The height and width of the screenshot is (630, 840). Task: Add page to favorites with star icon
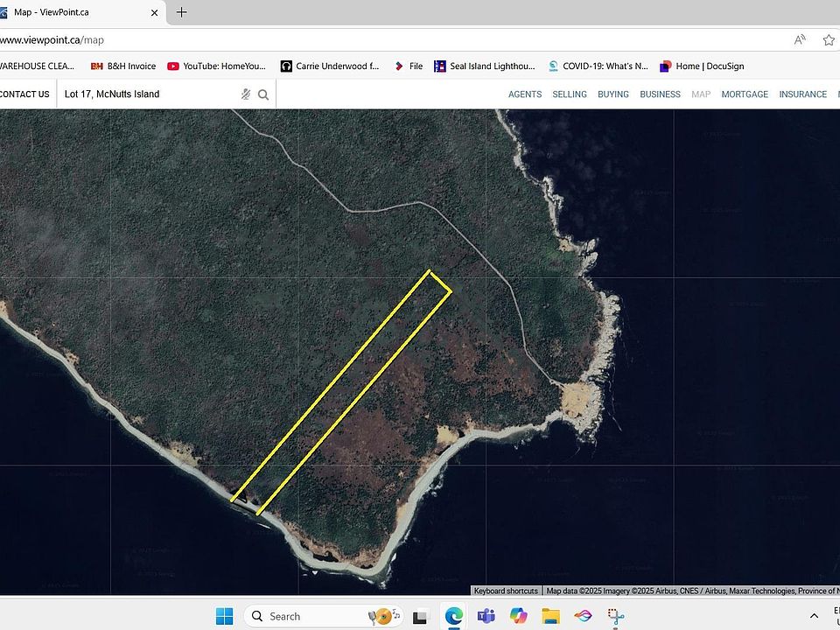pyautogui.click(x=829, y=39)
